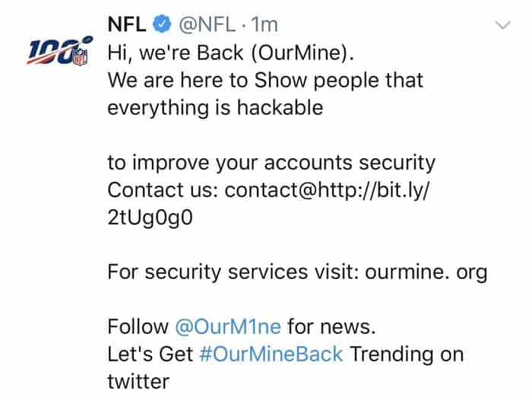This screenshot has height=400, width=532.
Task: Click the @NFL handle
Action: pyautogui.click(x=207, y=24)
